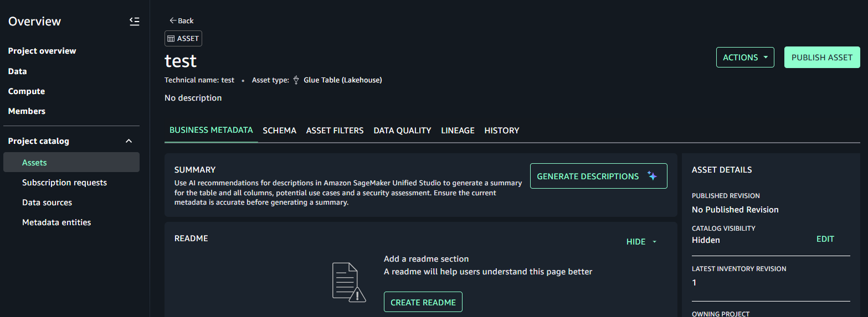The image size is (868, 317).
Task: Switch to the SCHEMA tab
Action: coord(280,131)
